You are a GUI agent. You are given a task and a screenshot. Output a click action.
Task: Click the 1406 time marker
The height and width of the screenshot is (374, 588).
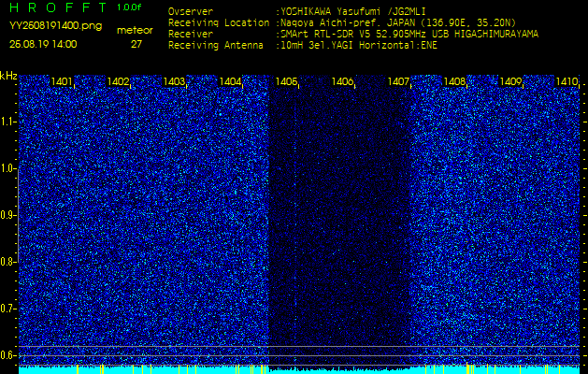(342, 81)
